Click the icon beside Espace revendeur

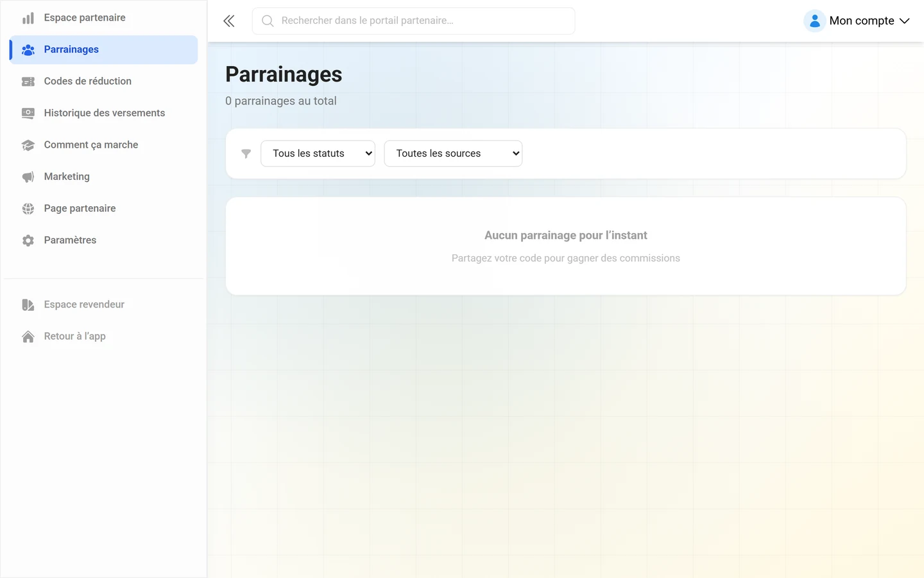pos(28,304)
